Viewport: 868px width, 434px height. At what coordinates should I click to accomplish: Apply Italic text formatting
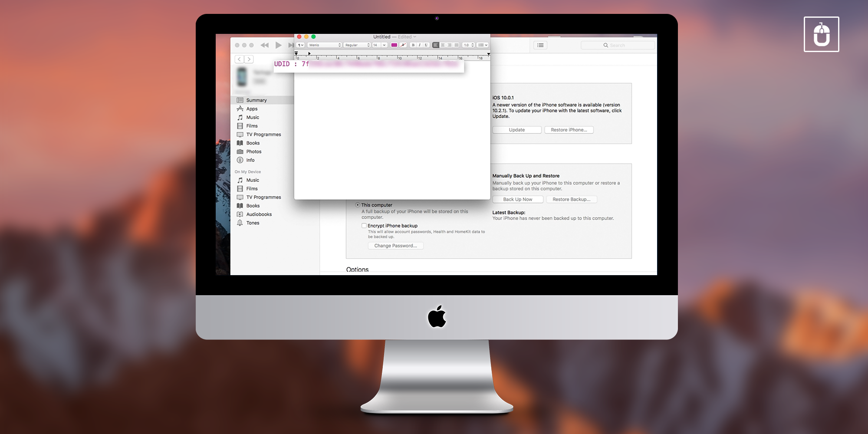420,45
